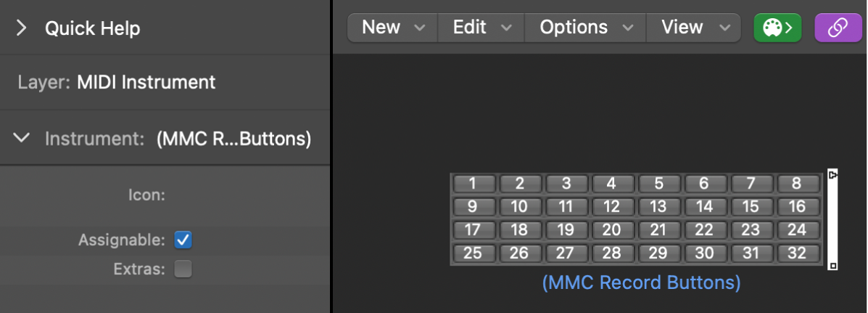Viewport: 868px width, 313px height.
Task: Open the Edit menu
Action: [x=481, y=28]
